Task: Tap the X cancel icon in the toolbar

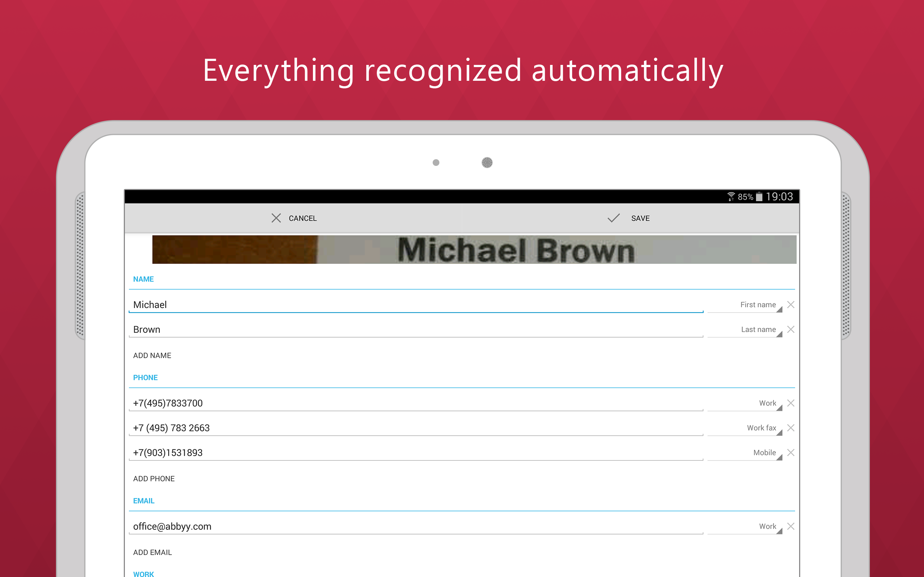Action: (x=276, y=218)
